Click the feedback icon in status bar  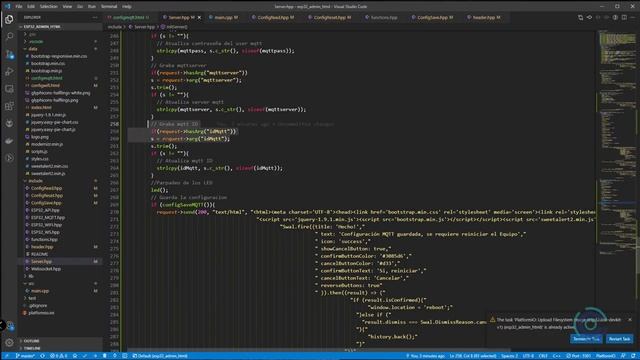point(623,356)
